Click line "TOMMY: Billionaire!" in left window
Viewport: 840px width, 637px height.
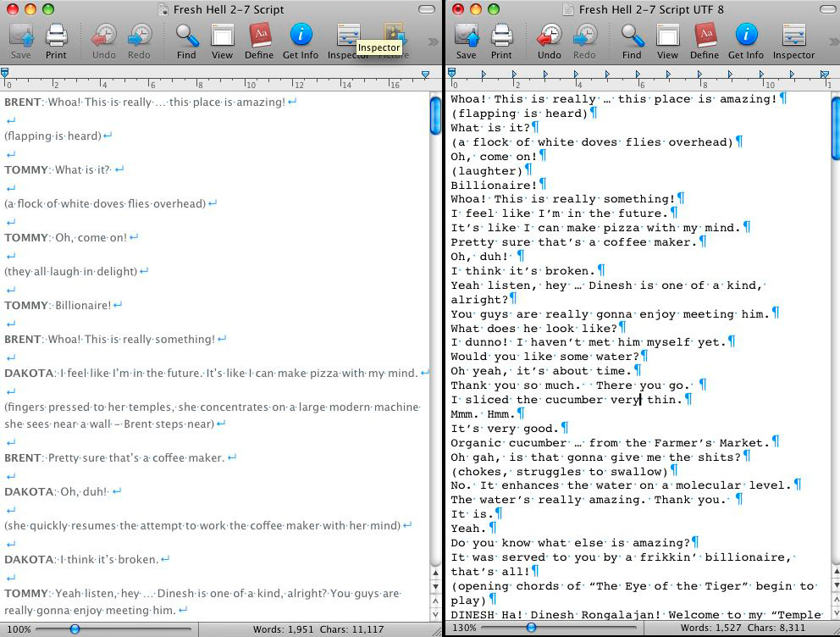(x=58, y=306)
